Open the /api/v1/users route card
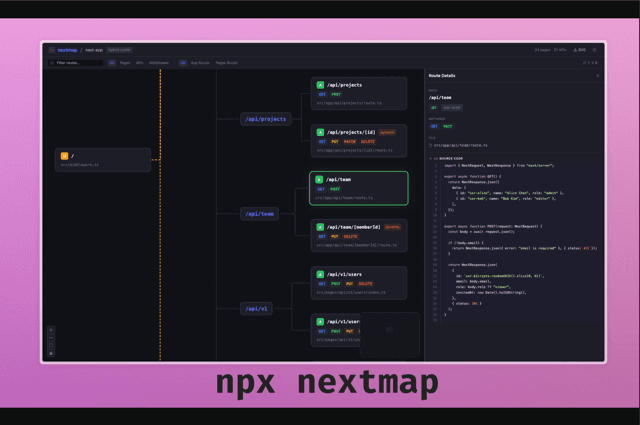The image size is (640, 425). pos(359,283)
